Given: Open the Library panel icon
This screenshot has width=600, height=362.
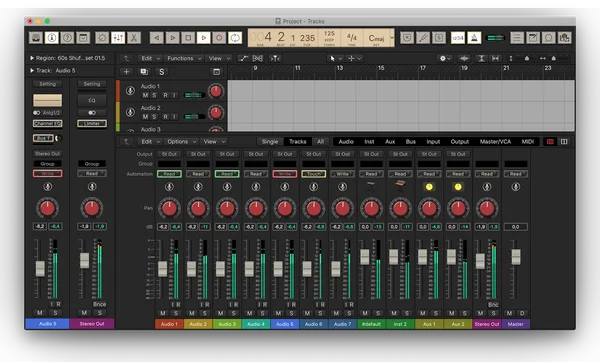Looking at the screenshot, I should 36,38.
